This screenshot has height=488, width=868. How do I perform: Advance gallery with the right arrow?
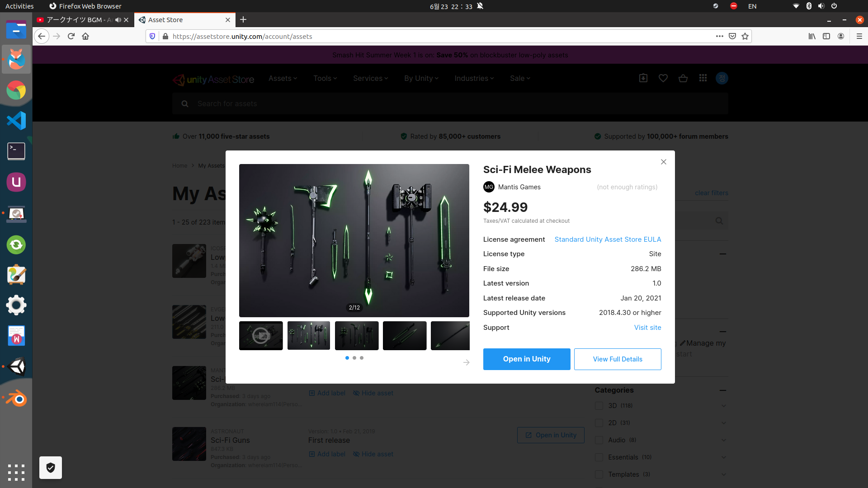tap(466, 362)
